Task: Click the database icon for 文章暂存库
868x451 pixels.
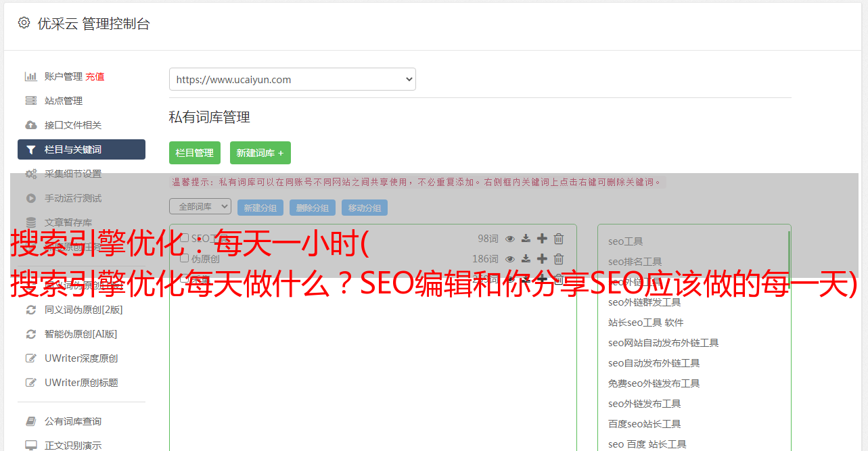Action: tap(31, 222)
